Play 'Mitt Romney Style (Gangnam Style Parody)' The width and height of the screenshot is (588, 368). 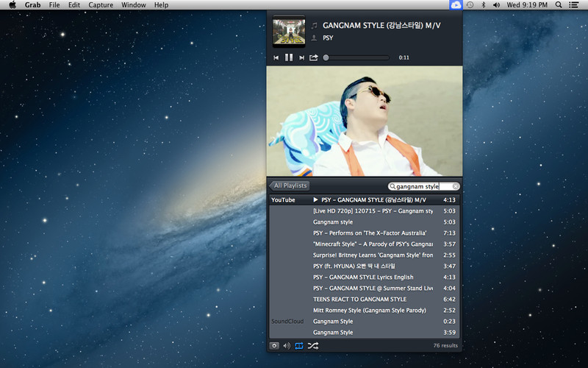click(x=365, y=310)
